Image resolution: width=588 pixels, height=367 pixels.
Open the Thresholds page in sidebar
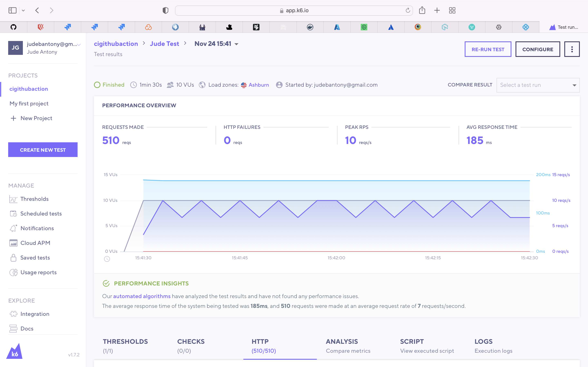point(34,199)
